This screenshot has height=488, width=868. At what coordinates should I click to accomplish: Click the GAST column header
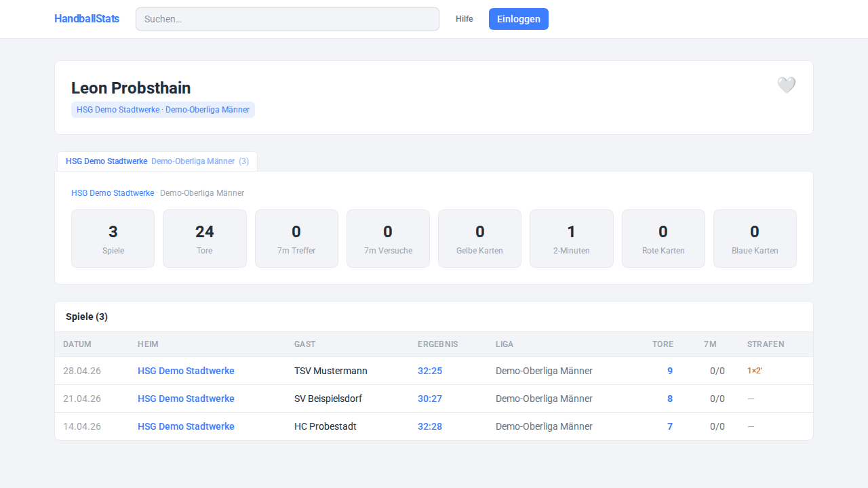pyautogui.click(x=304, y=344)
